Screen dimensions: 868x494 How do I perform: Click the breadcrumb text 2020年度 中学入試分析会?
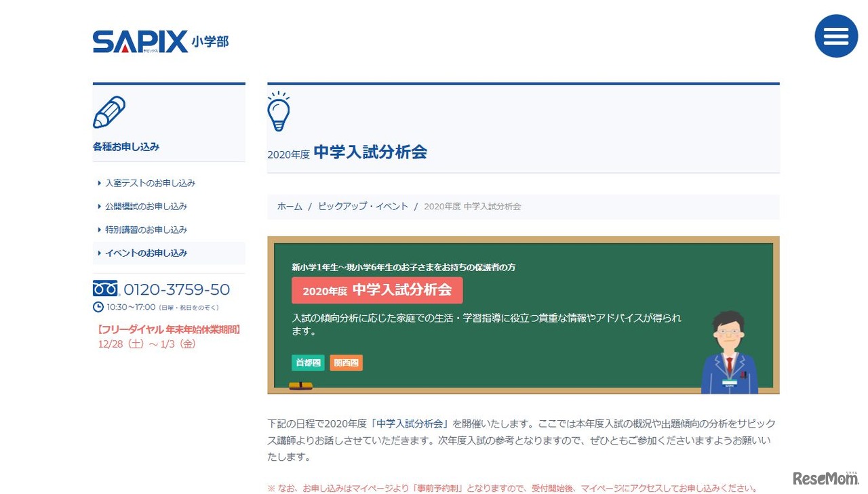pos(473,207)
